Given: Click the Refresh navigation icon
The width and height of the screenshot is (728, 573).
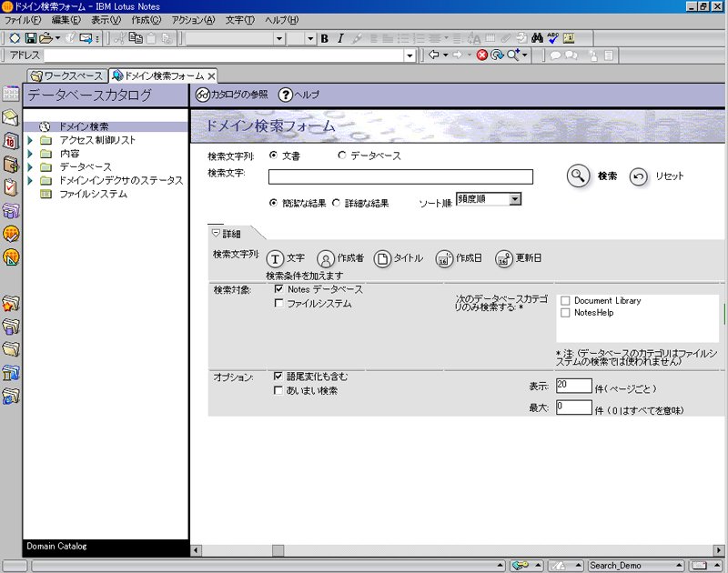Looking at the screenshot, I should coord(497,55).
